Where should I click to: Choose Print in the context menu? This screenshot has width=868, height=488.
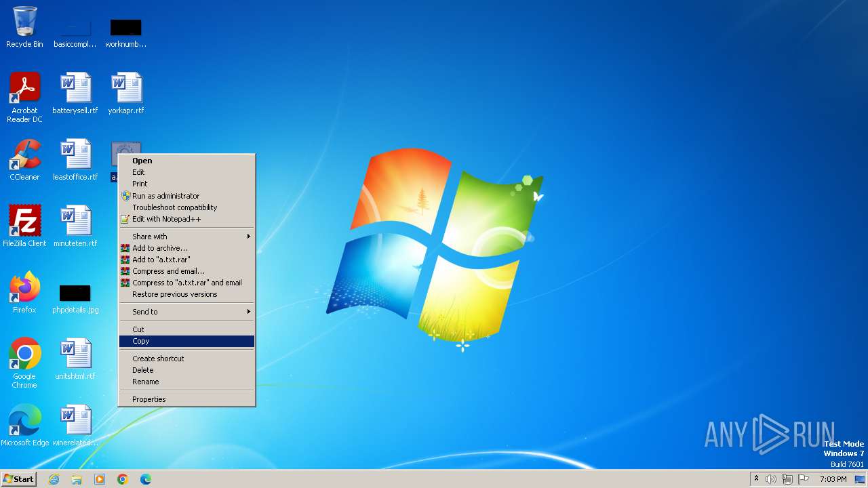[186, 184]
